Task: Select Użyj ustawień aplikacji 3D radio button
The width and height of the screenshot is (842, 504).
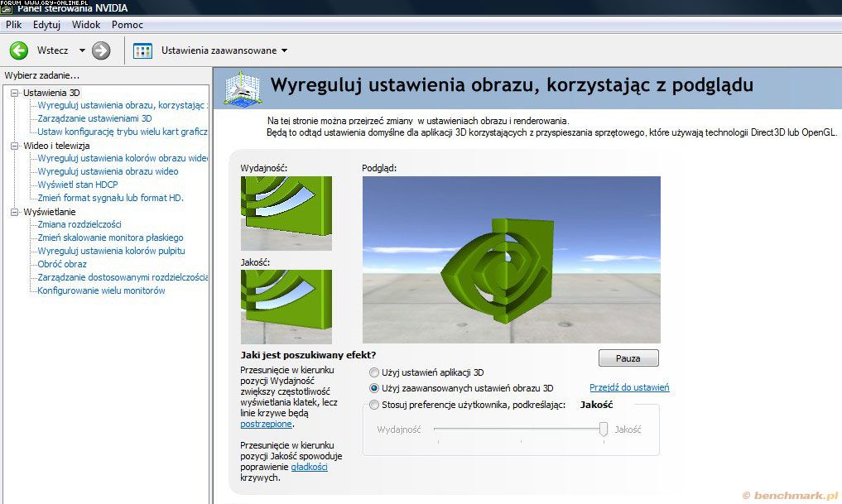Action: tap(375, 372)
